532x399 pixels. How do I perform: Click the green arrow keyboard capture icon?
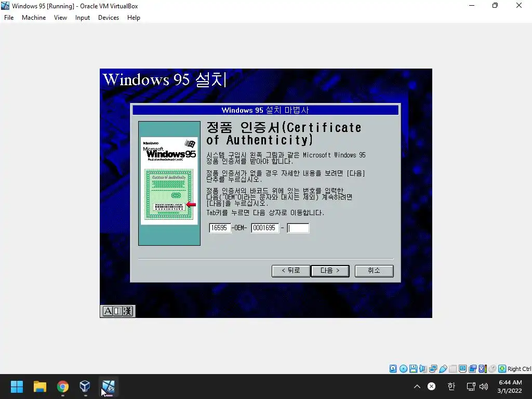click(502, 369)
